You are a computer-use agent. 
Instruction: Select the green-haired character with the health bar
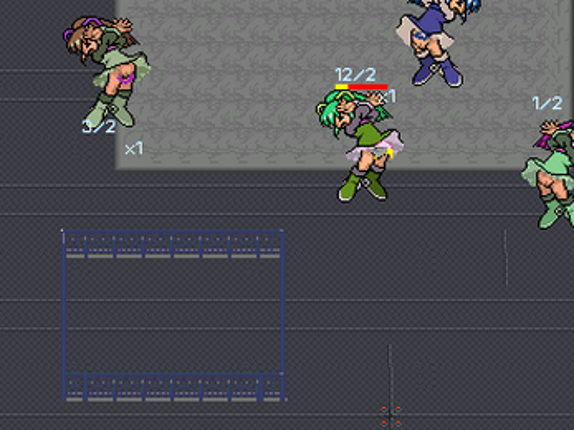point(360,146)
